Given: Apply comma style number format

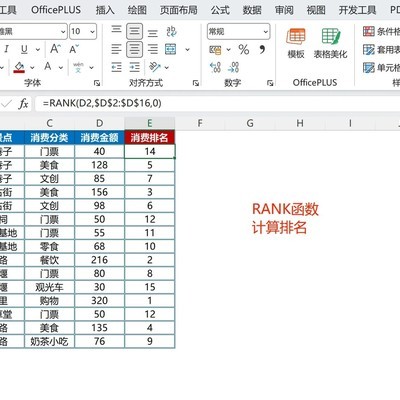Looking at the screenshot, I should pos(262,49).
